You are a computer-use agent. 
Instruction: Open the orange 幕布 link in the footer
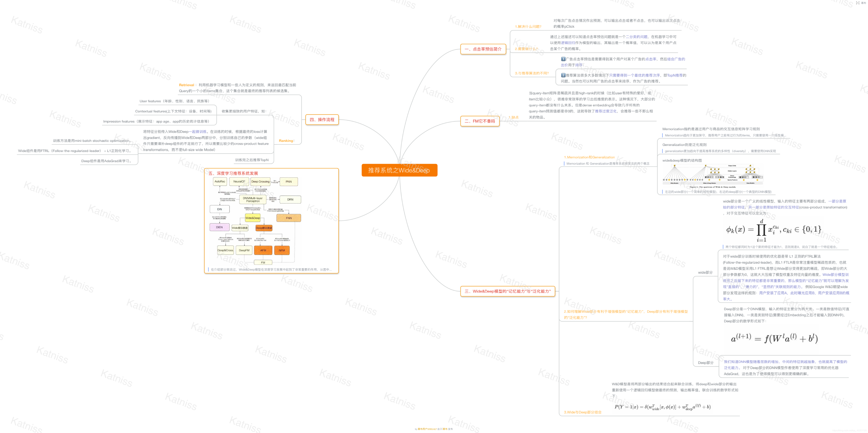point(445,429)
